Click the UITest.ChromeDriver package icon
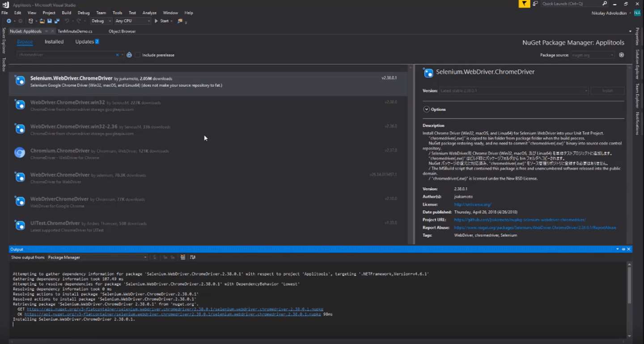The height and width of the screenshot is (344, 644). coord(20,225)
